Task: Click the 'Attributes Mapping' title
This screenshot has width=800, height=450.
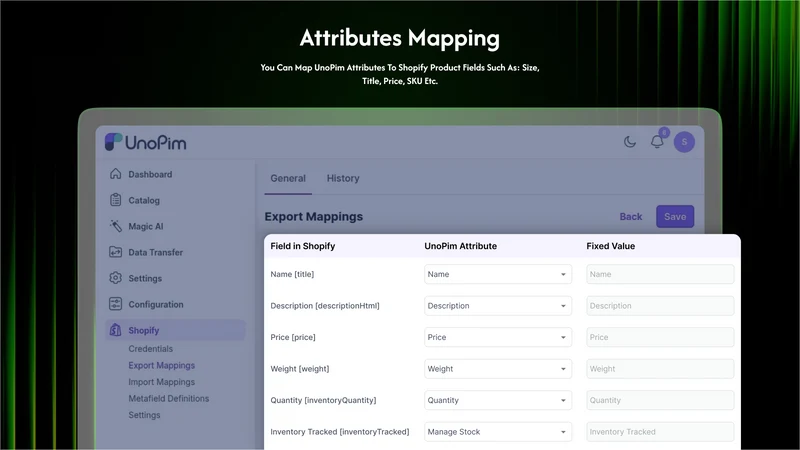Action: point(399,38)
